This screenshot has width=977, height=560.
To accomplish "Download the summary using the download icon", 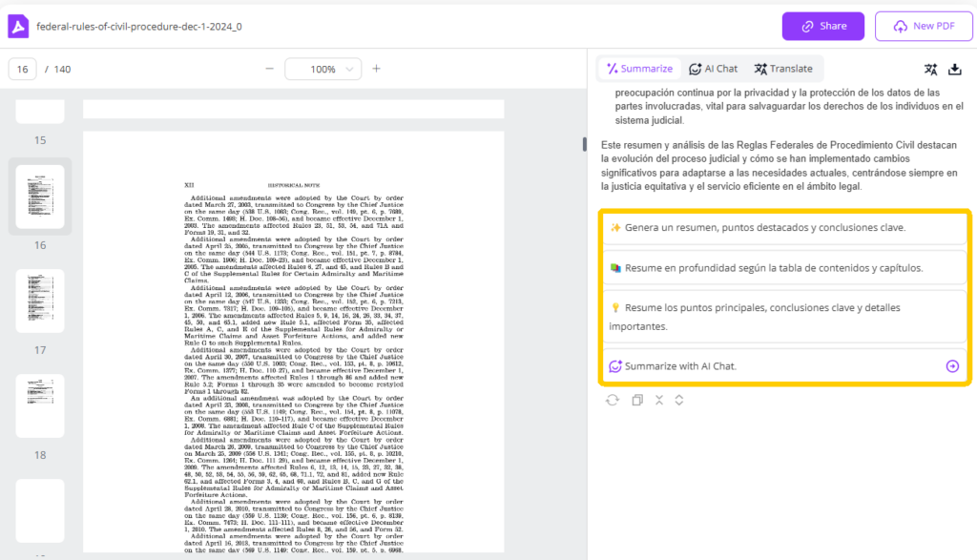I will point(955,69).
